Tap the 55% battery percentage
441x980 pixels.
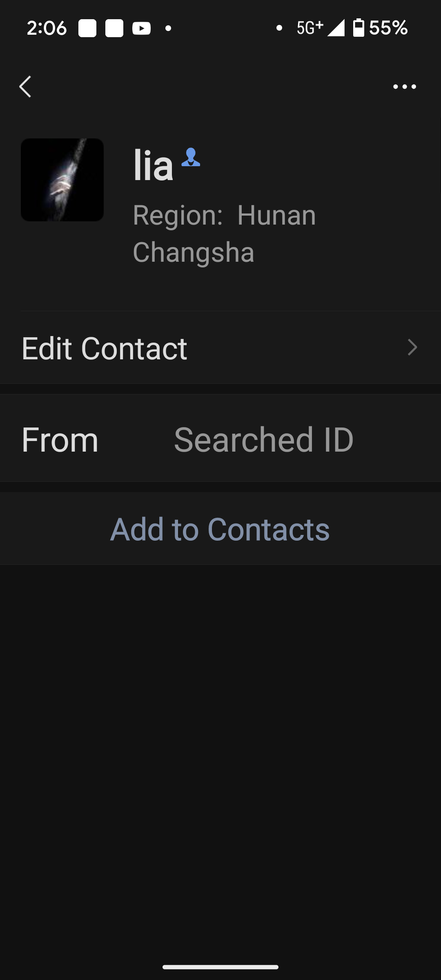(388, 28)
